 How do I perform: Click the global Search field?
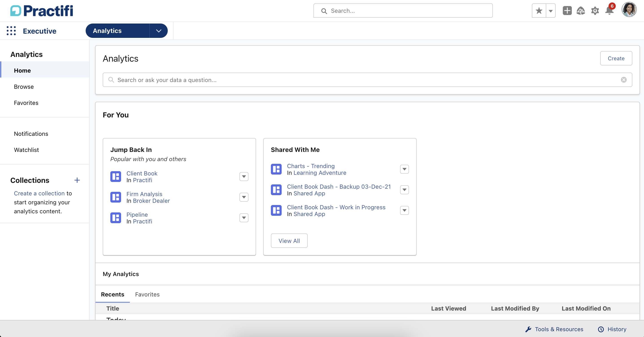tap(403, 11)
